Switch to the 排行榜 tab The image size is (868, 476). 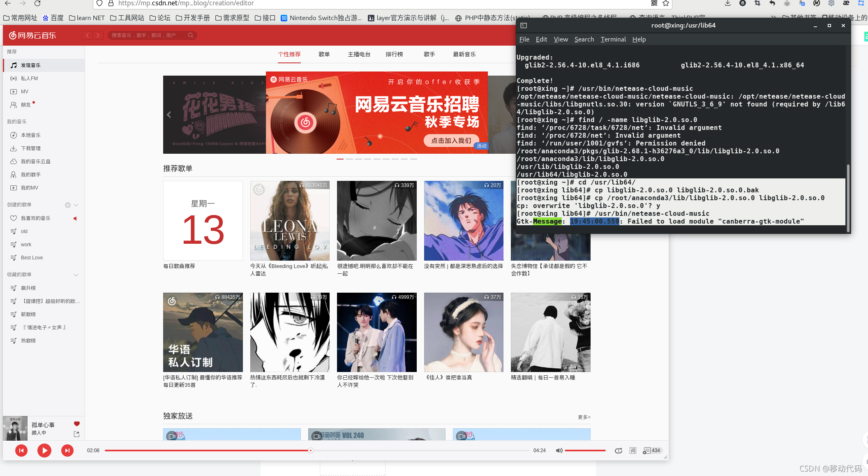click(x=394, y=54)
